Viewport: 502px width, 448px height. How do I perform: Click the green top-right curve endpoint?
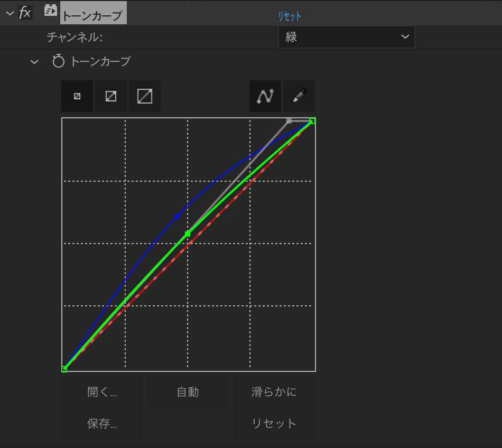click(x=312, y=121)
